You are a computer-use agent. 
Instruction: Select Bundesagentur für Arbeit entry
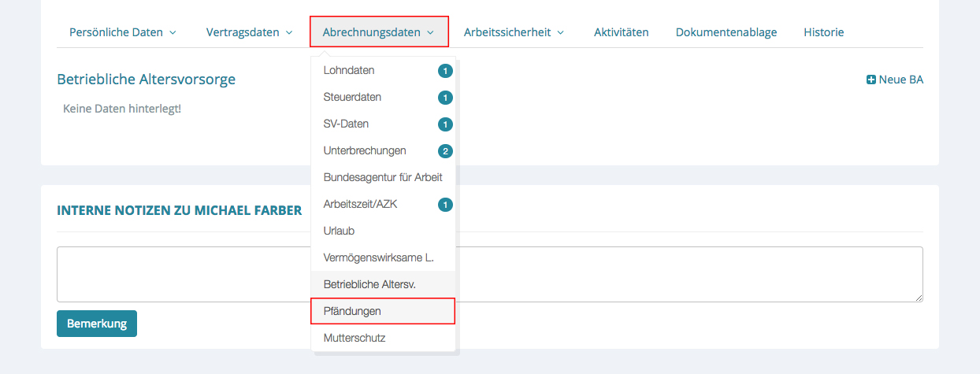click(383, 177)
